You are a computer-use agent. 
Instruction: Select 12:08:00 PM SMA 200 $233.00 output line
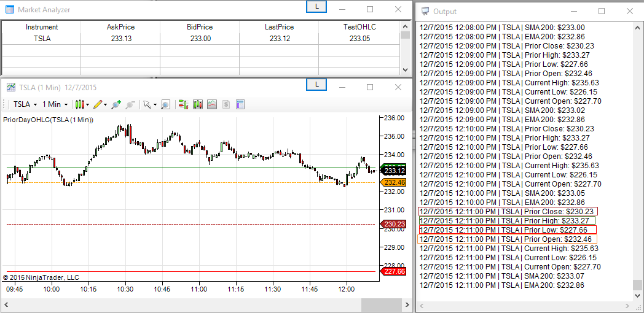[501, 28]
